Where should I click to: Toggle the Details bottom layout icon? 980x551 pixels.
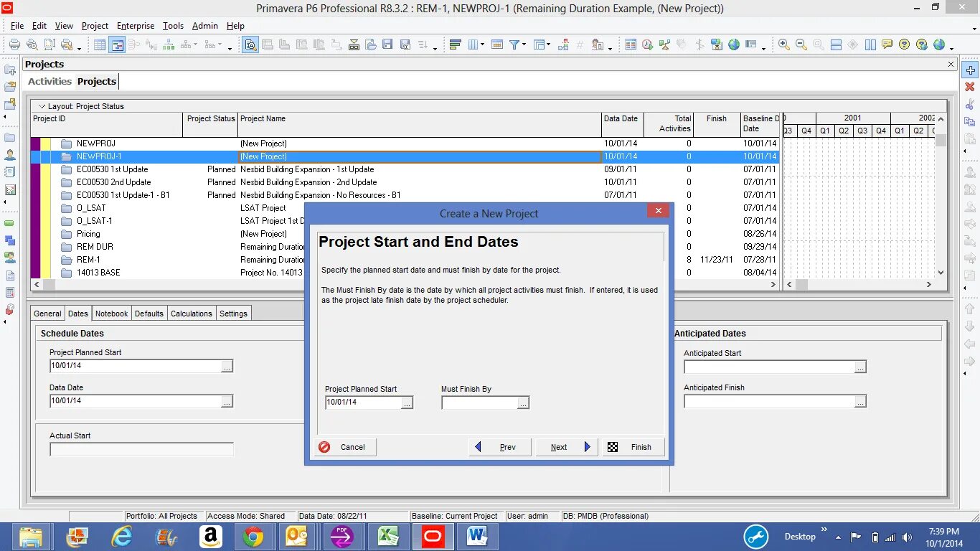pyautogui.click(x=250, y=44)
